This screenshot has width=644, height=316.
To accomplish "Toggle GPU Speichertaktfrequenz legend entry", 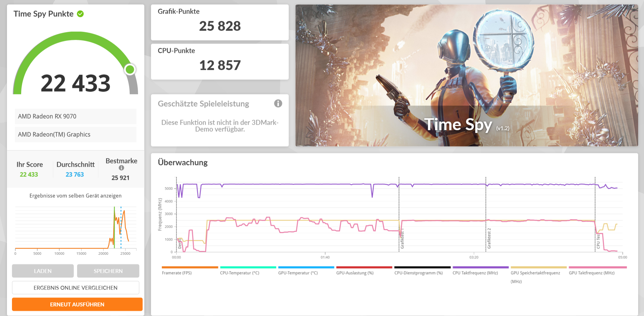I will (535, 273).
